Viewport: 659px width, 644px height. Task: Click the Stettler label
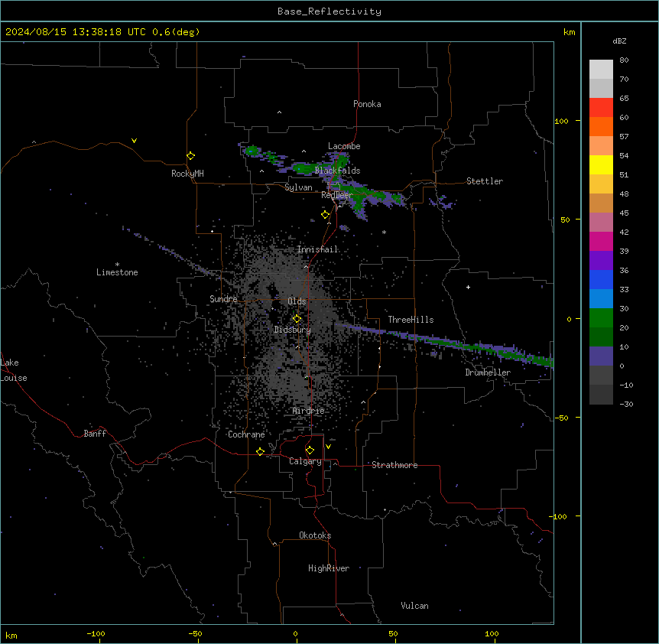(485, 181)
